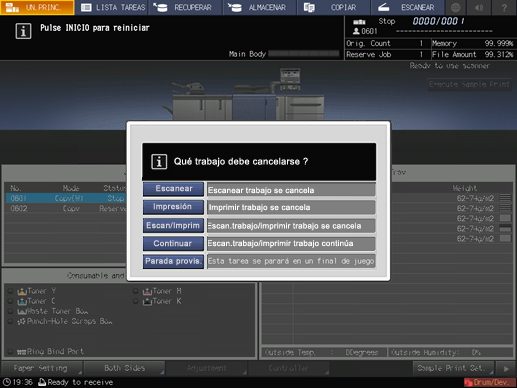This screenshot has height=388, width=517.
Task: Click the info icon in cancel dialog
Action: coord(159,162)
